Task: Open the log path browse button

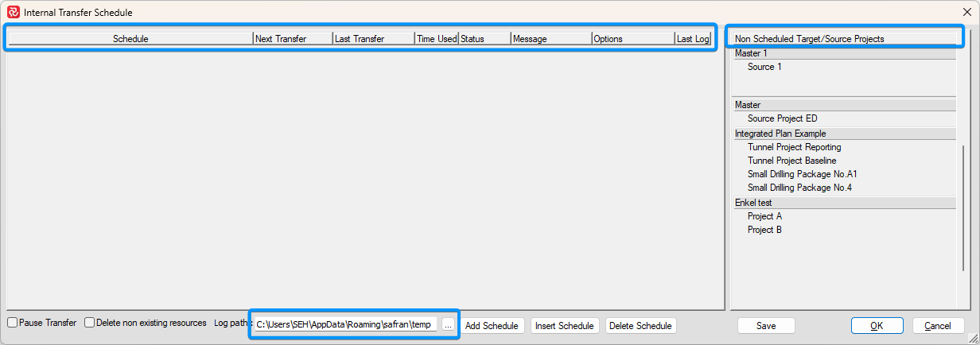Action: click(x=448, y=324)
